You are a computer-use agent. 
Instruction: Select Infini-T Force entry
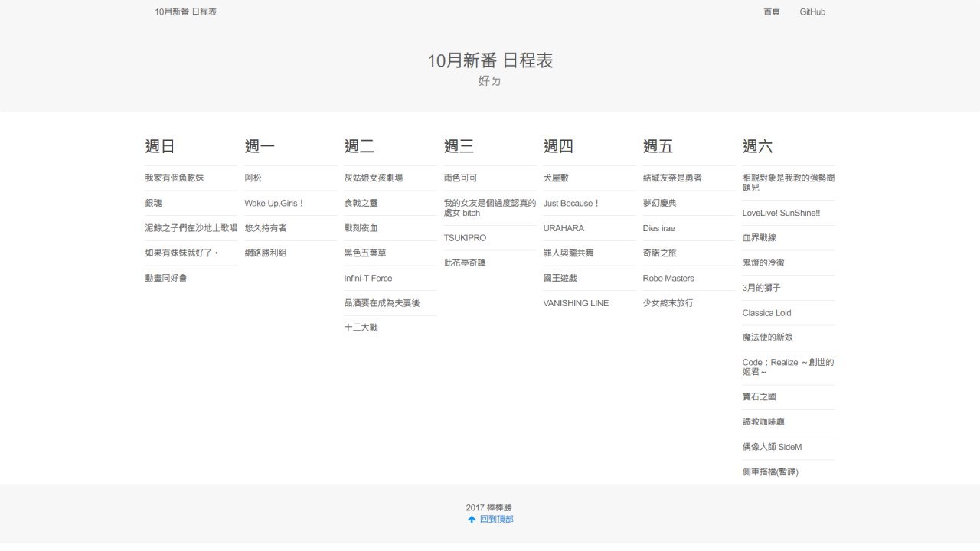pyautogui.click(x=368, y=278)
